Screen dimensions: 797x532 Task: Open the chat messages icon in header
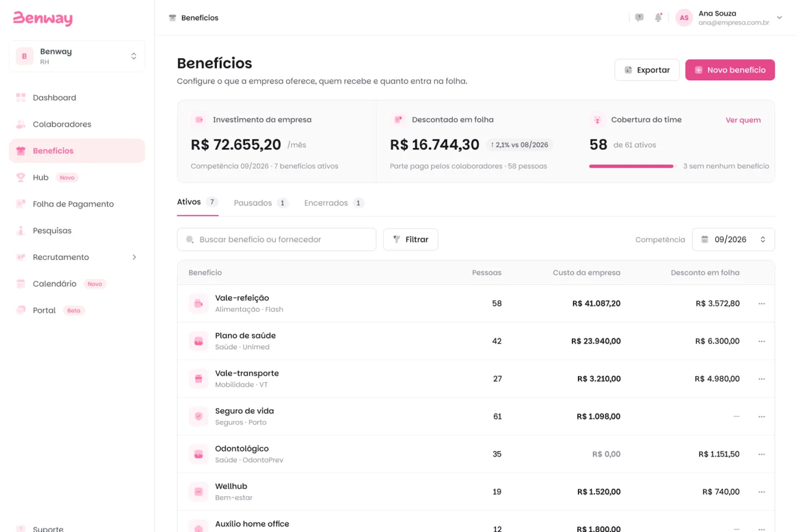tap(639, 18)
